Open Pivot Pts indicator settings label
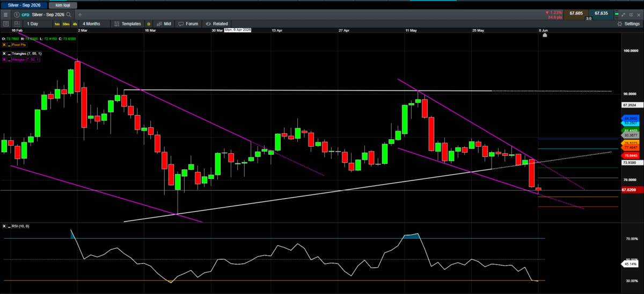Image resolution: width=644 pixels, height=294 pixels. (x=19, y=45)
